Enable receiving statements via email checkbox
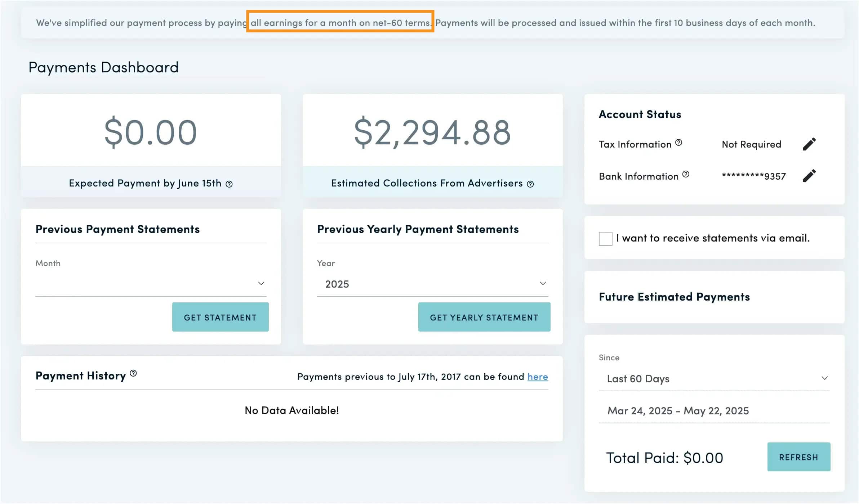This screenshot has width=859, height=504. click(x=605, y=239)
